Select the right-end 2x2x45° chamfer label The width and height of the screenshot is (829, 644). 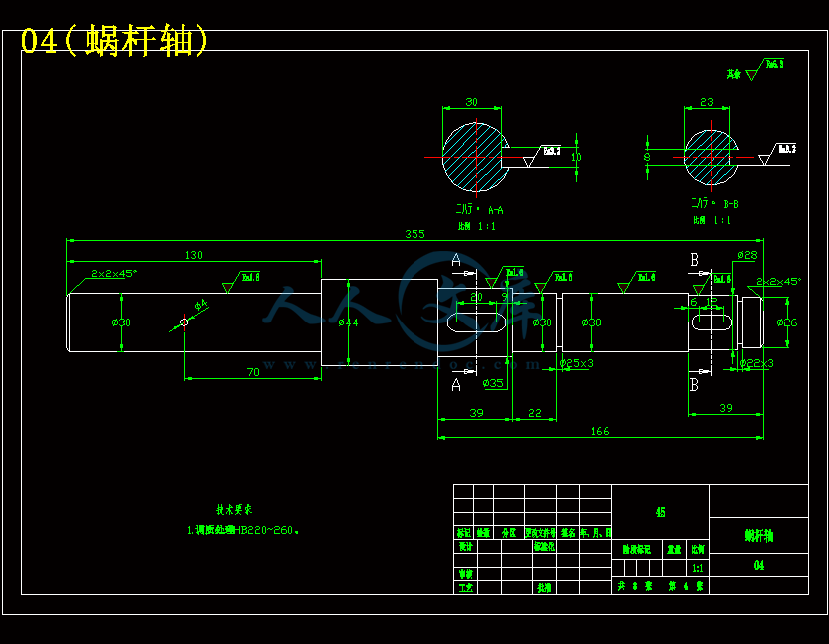[x=779, y=281]
